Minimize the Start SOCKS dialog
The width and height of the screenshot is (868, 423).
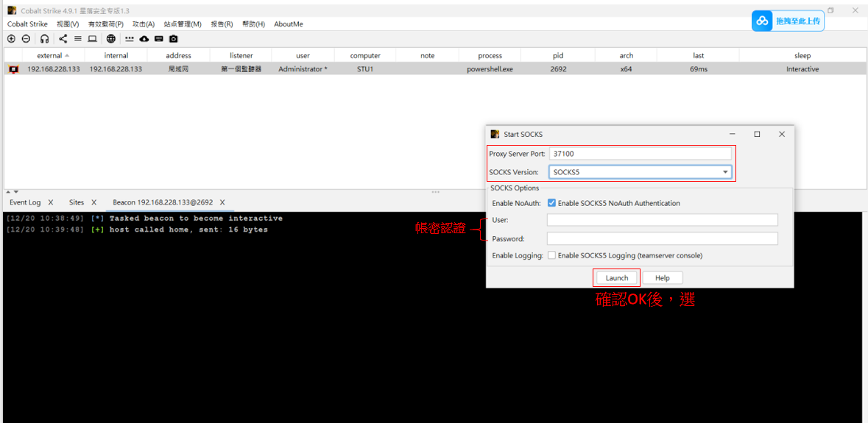(733, 134)
